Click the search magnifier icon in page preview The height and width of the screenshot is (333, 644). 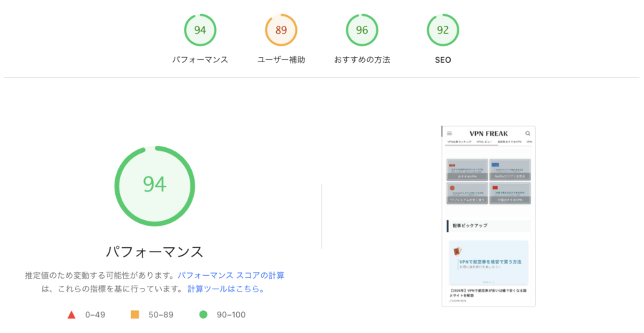pyautogui.click(x=528, y=134)
